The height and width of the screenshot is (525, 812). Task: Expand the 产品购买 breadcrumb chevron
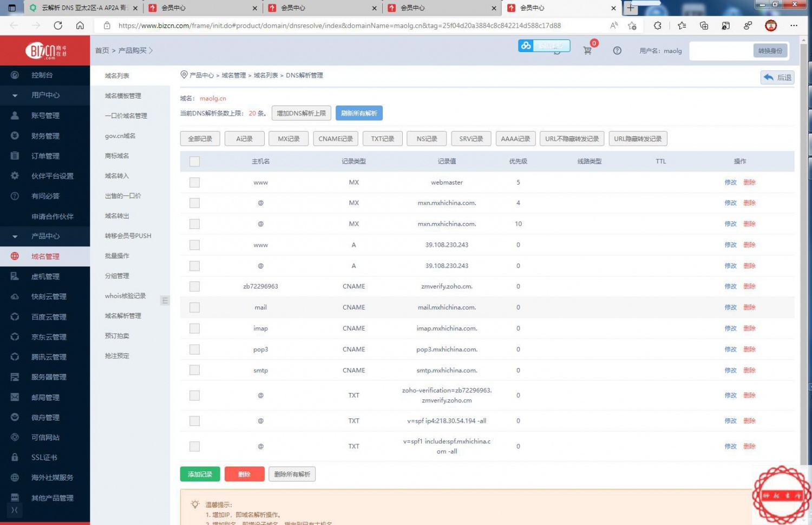coord(150,50)
